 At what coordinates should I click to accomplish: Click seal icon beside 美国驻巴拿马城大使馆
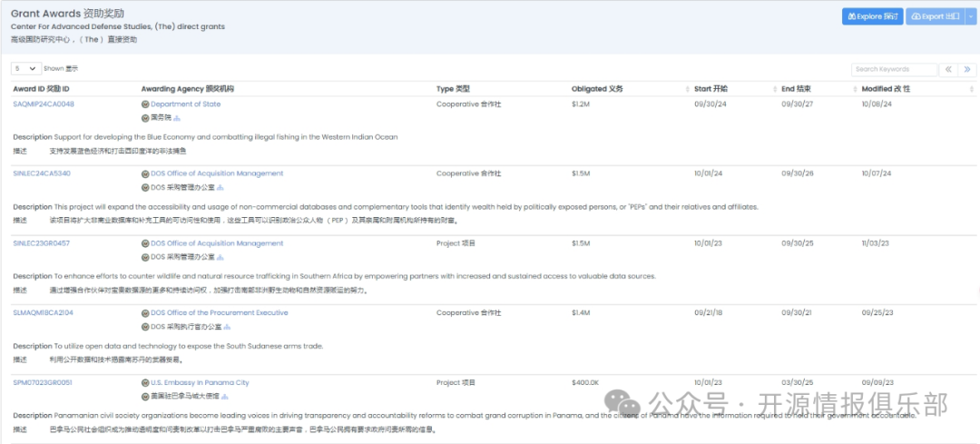(145, 397)
